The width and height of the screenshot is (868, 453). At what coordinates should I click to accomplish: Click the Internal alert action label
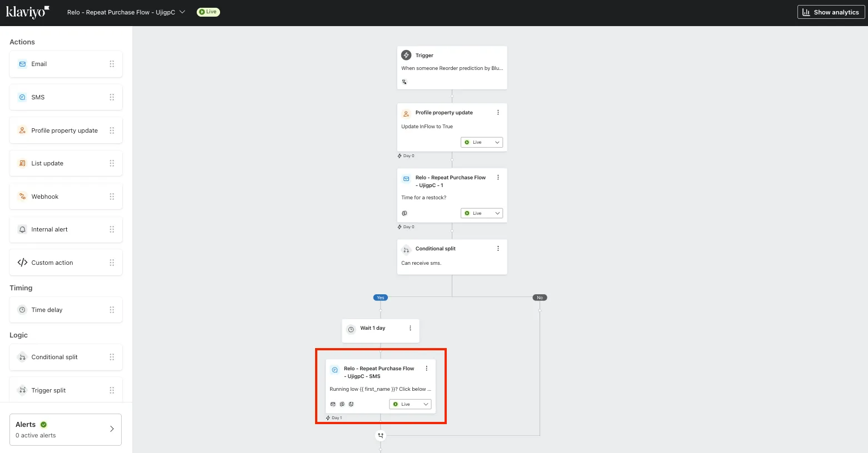point(49,229)
